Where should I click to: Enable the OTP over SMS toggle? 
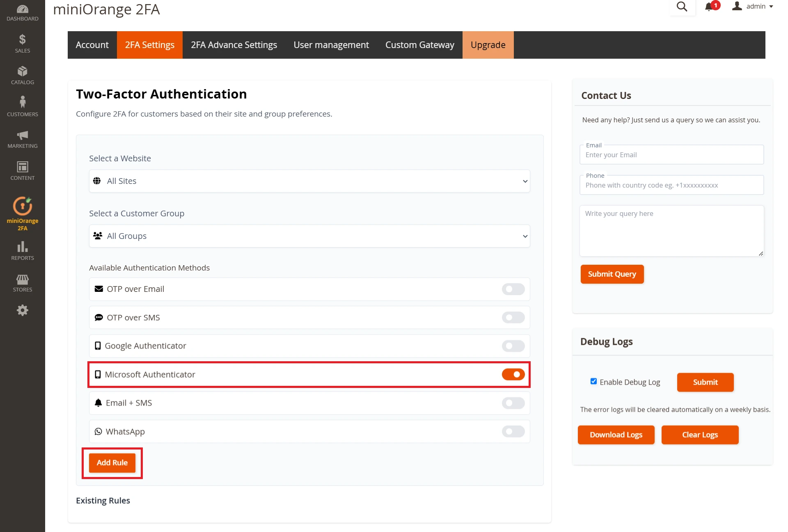(x=513, y=317)
